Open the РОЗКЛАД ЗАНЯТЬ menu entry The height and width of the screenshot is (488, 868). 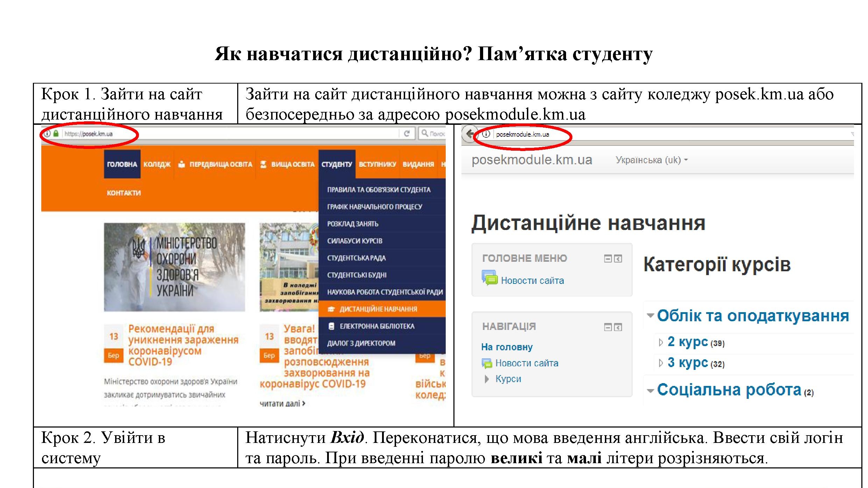click(353, 224)
